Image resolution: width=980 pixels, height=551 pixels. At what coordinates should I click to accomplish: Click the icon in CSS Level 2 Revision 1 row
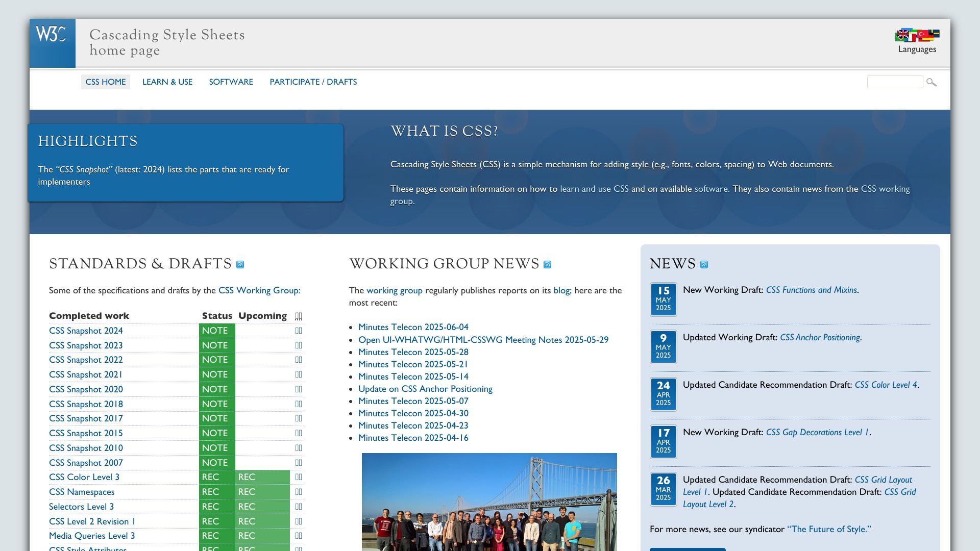point(299,521)
